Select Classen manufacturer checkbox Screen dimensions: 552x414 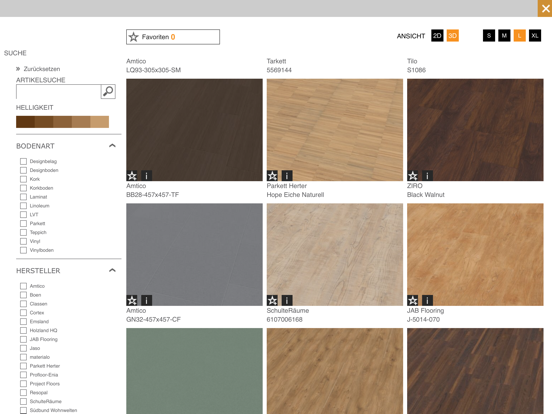[x=23, y=304]
